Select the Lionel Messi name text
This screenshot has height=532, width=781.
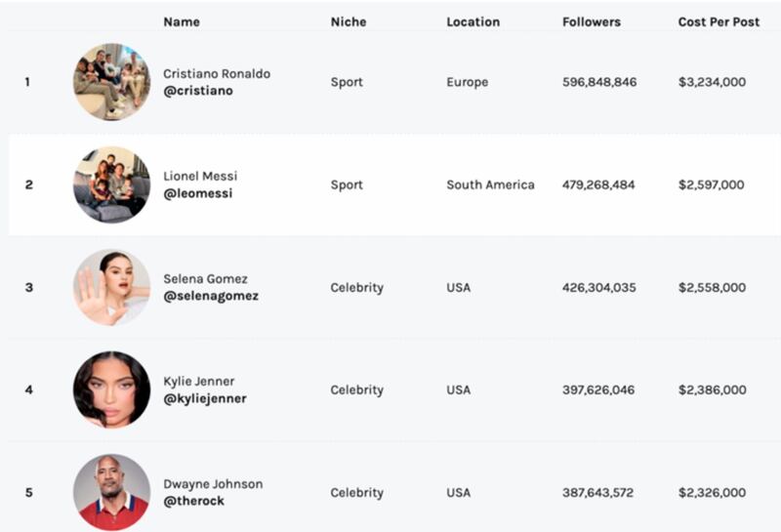200,176
